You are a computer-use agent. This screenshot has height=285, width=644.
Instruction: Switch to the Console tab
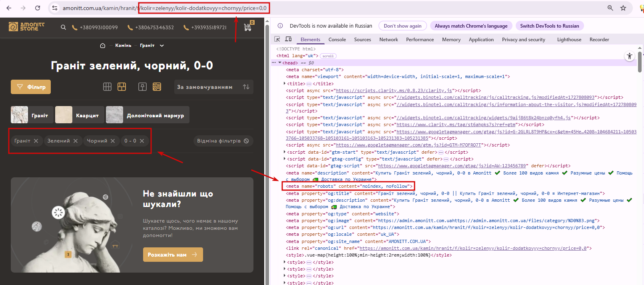(x=337, y=39)
